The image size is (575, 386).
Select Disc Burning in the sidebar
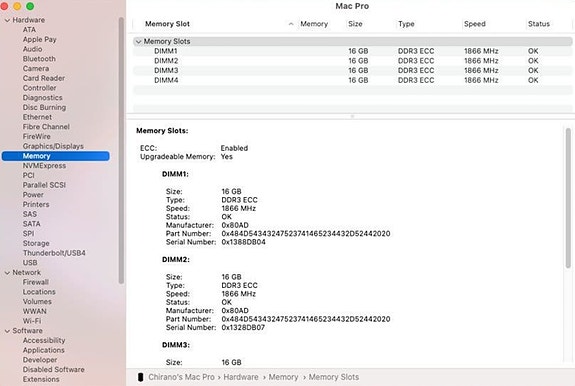tap(44, 107)
